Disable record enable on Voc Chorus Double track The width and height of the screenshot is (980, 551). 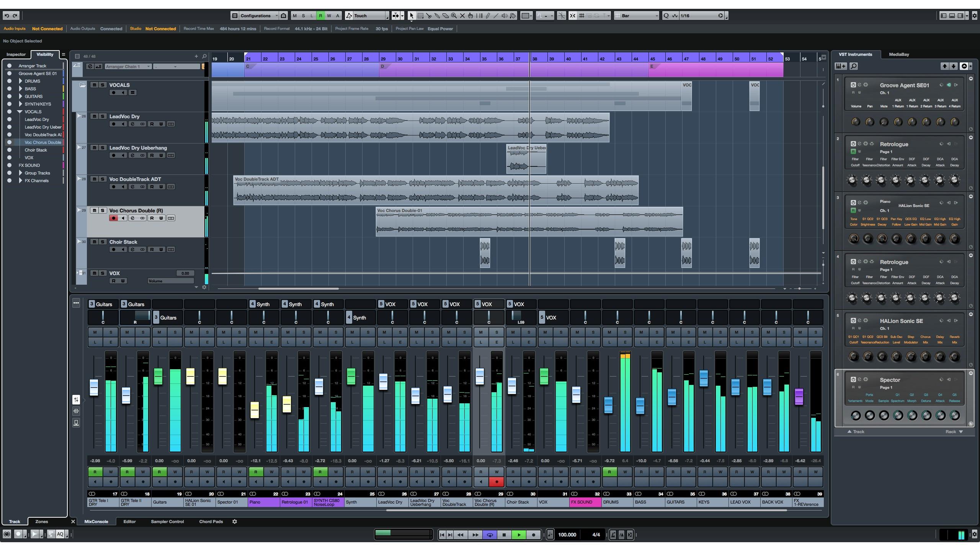pyautogui.click(x=113, y=218)
